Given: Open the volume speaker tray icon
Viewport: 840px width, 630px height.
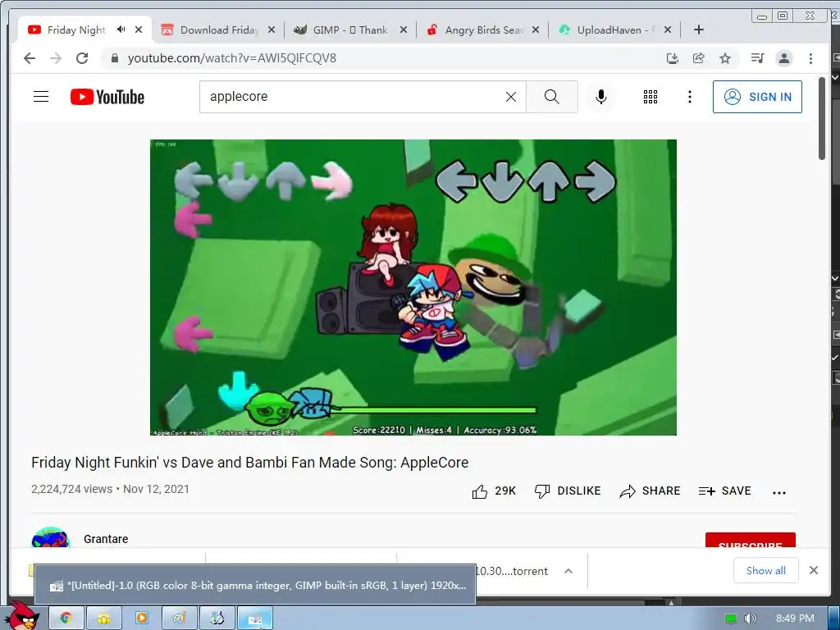Looking at the screenshot, I should pos(751,619).
